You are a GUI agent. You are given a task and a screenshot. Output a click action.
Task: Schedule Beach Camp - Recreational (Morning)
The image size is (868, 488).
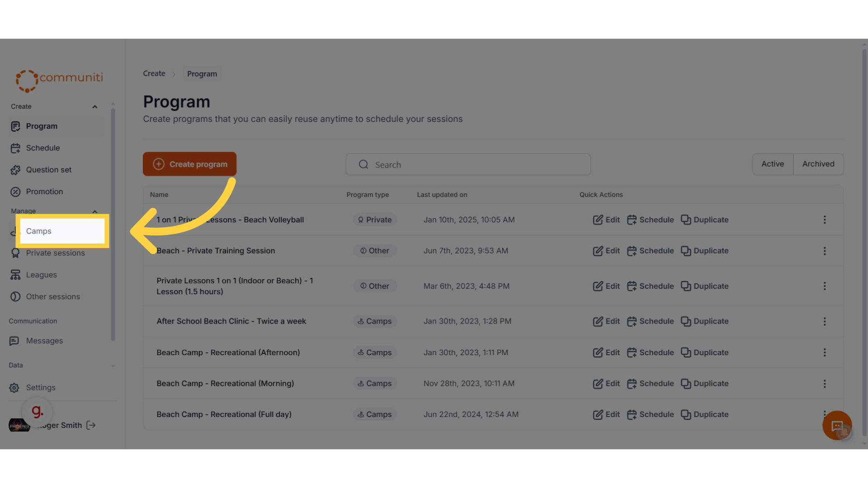pos(651,384)
